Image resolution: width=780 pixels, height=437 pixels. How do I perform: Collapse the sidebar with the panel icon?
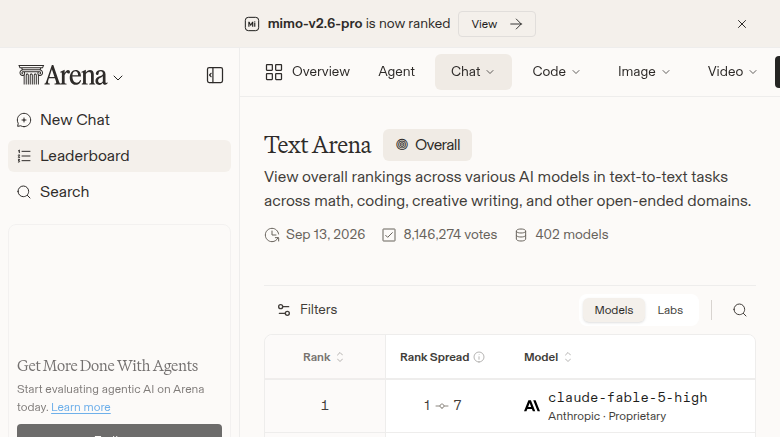tap(215, 75)
